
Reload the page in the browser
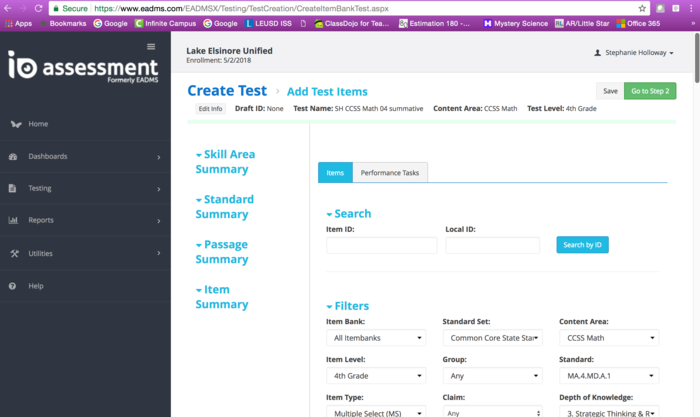click(39, 7)
